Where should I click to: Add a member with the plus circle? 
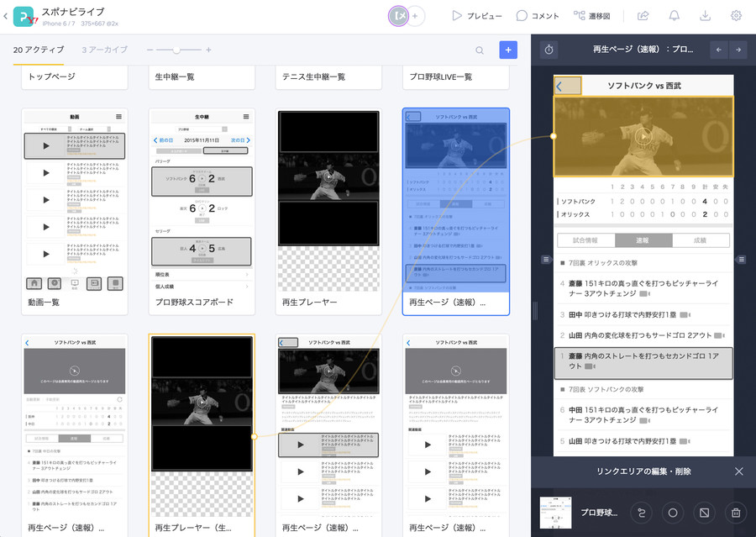pyautogui.click(x=415, y=16)
